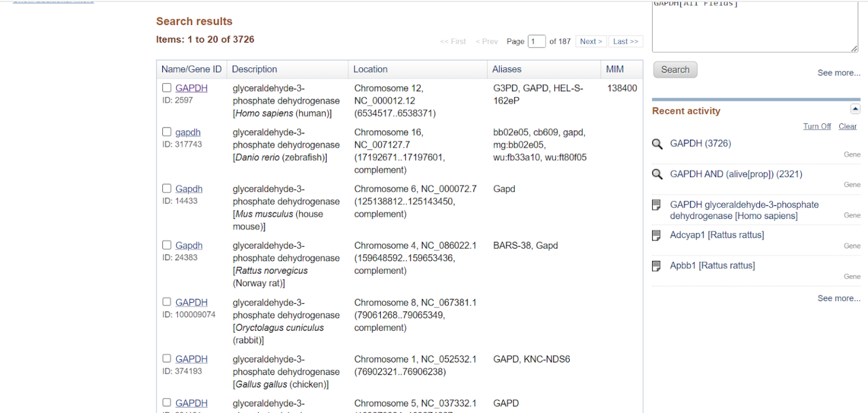Check the zebrafish gapdh result row
Image resolution: width=868 pixels, height=413 pixels.
tap(167, 131)
